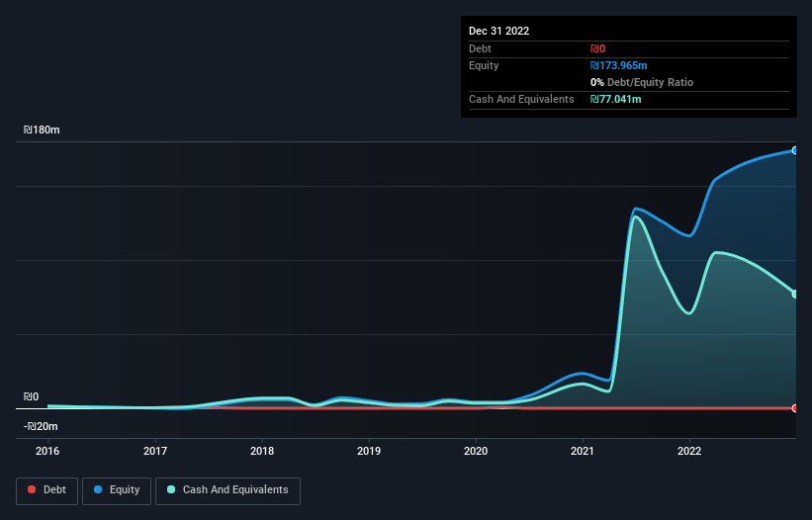Select the Debt data point at Dec 2022
The image size is (812, 520).
(x=795, y=408)
